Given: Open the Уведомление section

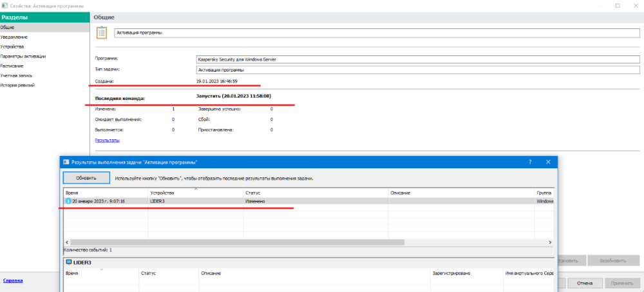Looking at the screenshot, I should point(14,37).
